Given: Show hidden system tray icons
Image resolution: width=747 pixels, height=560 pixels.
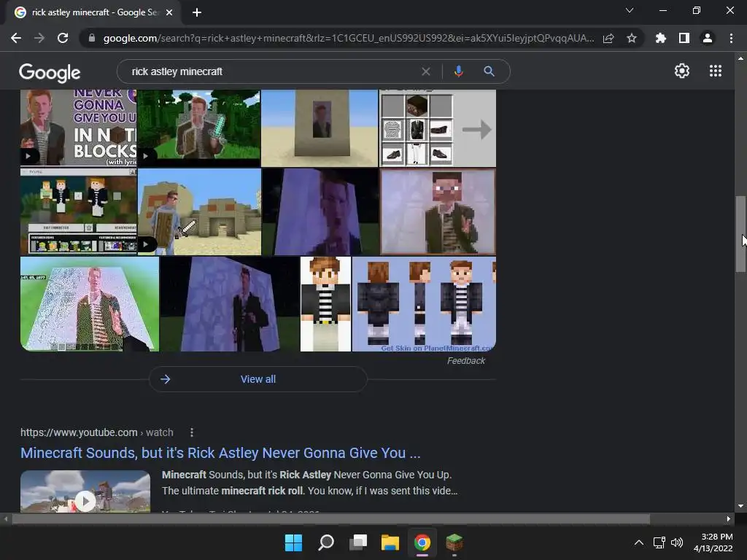Looking at the screenshot, I should click(x=639, y=542).
